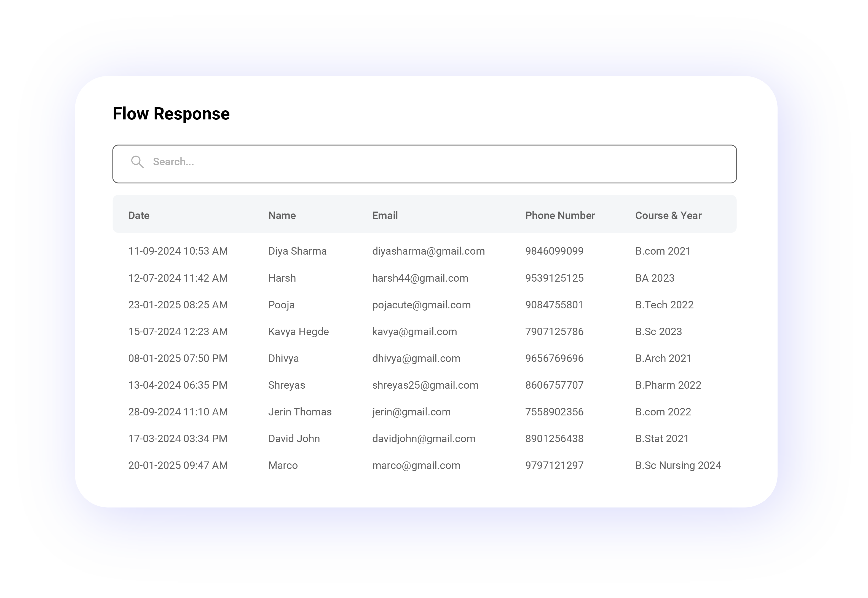Click course cell B.Pharm 2022

pos(668,385)
